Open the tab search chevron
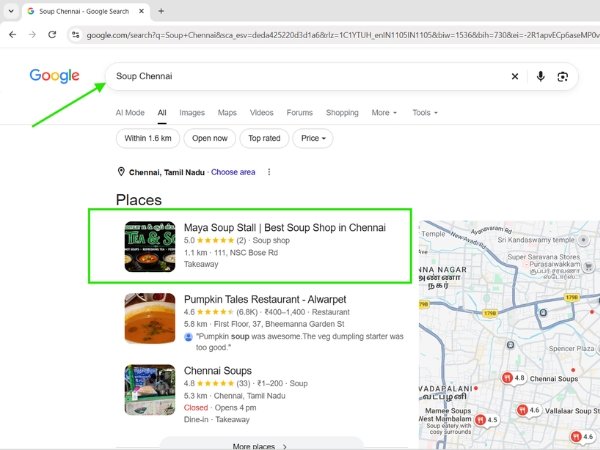 tap(11, 11)
